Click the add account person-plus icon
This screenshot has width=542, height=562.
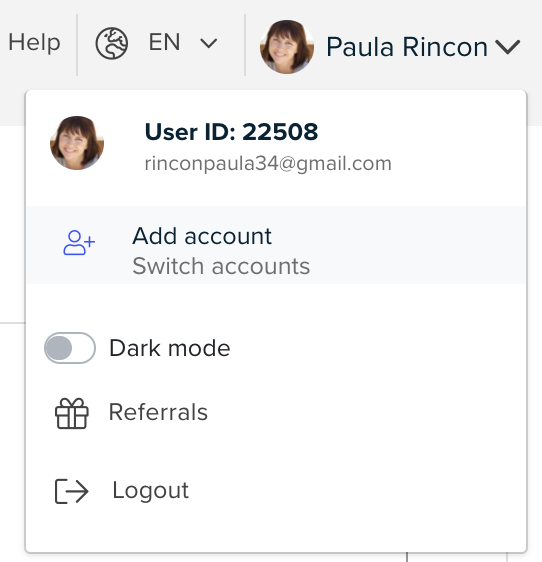click(79, 243)
